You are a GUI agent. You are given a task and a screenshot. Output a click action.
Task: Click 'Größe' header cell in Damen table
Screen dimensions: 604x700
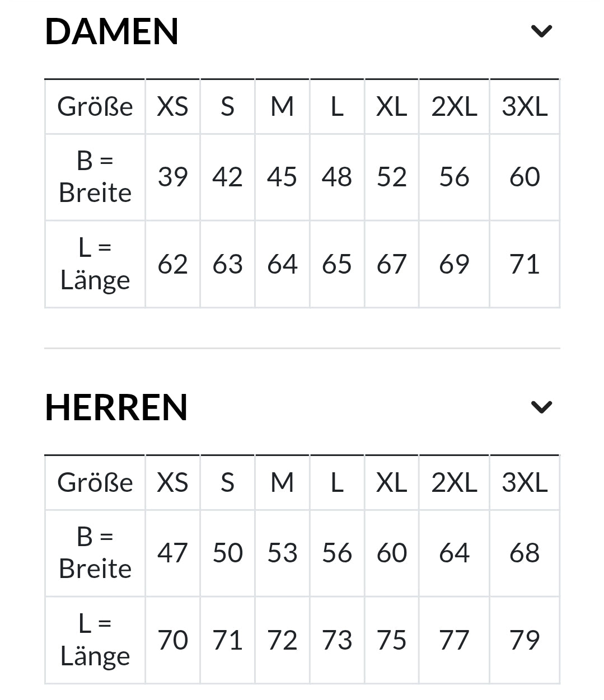tap(95, 106)
